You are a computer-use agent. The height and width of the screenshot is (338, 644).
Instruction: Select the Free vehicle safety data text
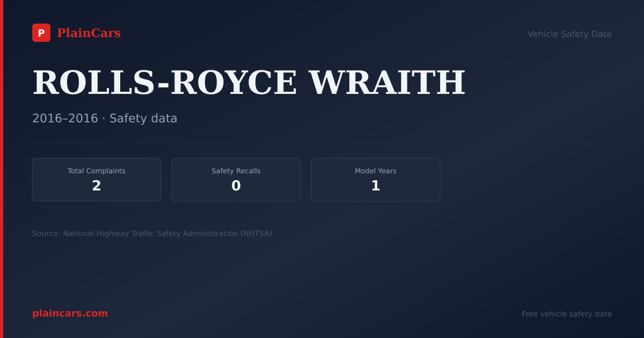click(567, 314)
